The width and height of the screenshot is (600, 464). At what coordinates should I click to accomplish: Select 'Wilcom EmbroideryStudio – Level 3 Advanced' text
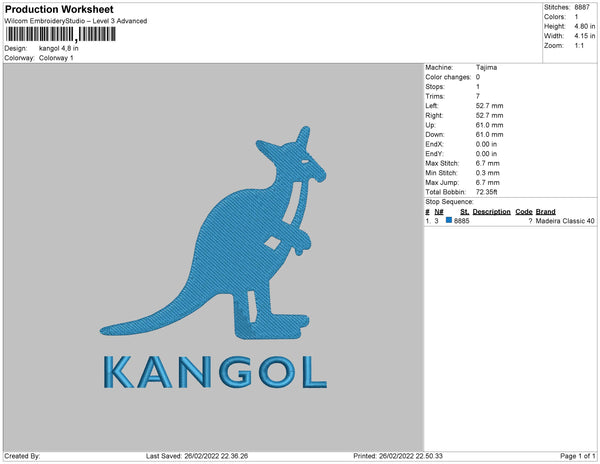click(x=76, y=21)
